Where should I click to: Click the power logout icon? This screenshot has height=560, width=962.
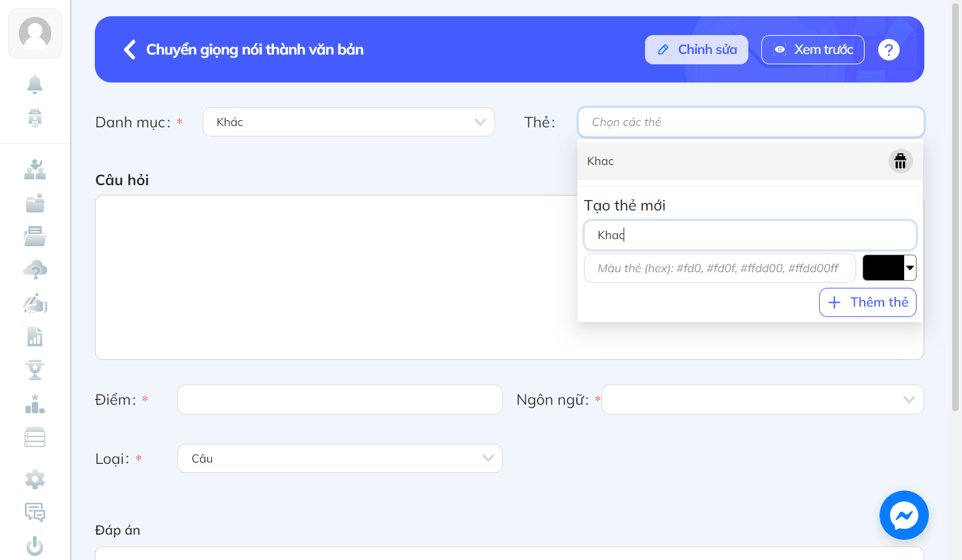tap(35, 546)
